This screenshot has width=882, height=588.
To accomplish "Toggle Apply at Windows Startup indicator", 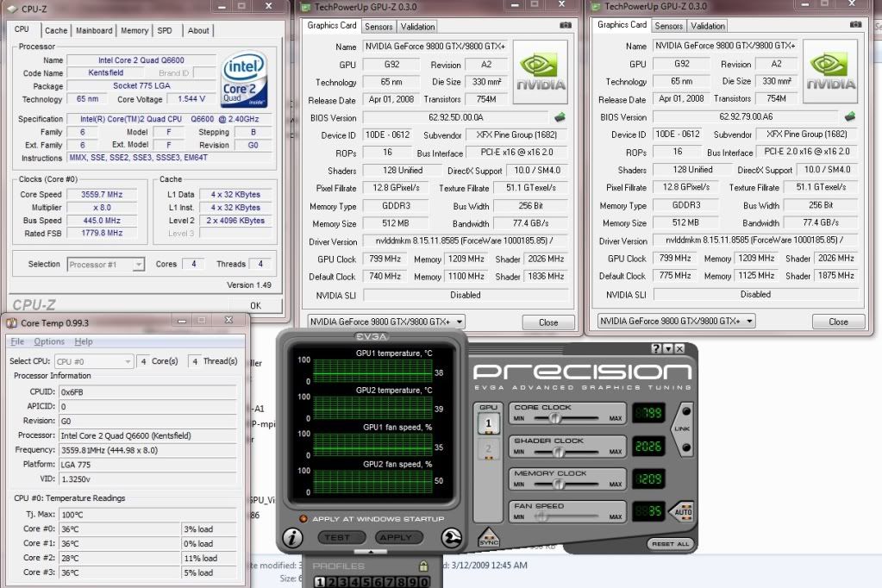I will tap(303, 519).
